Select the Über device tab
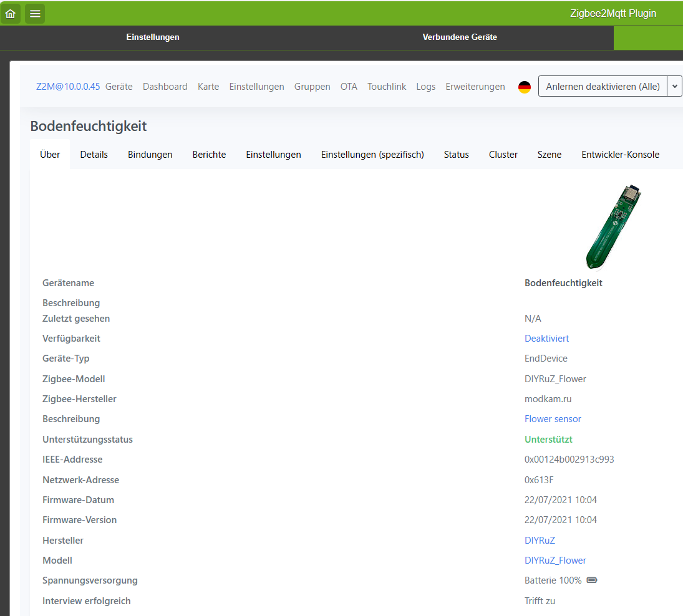Image resolution: width=683 pixels, height=616 pixels. [50, 155]
